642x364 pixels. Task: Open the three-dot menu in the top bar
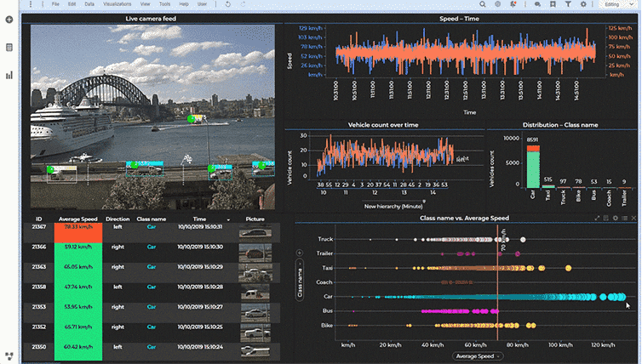tap(31, 4)
